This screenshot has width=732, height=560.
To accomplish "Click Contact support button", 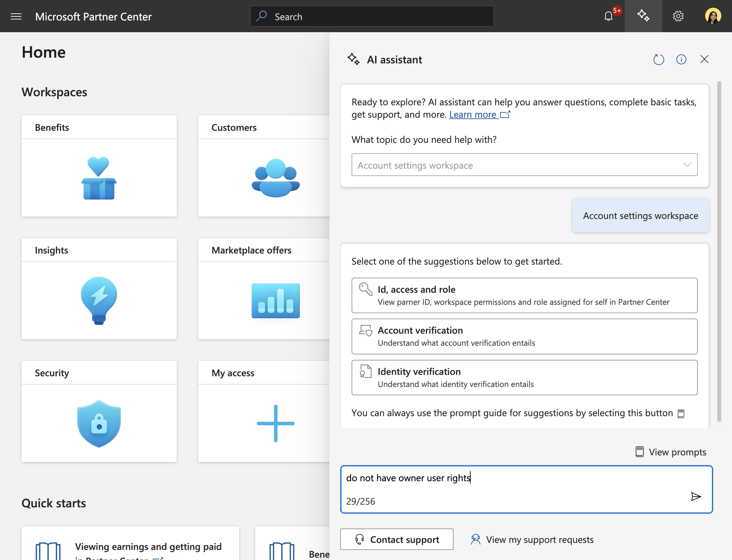I will tap(397, 539).
